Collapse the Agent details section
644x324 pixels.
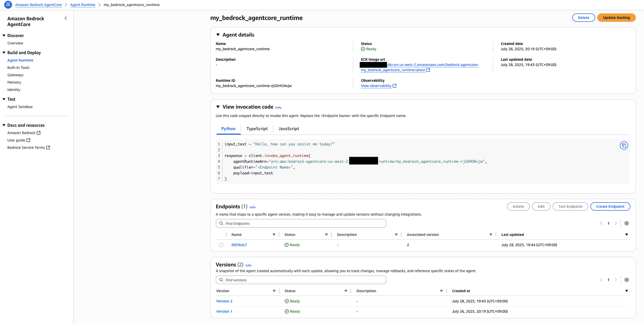tap(218, 35)
